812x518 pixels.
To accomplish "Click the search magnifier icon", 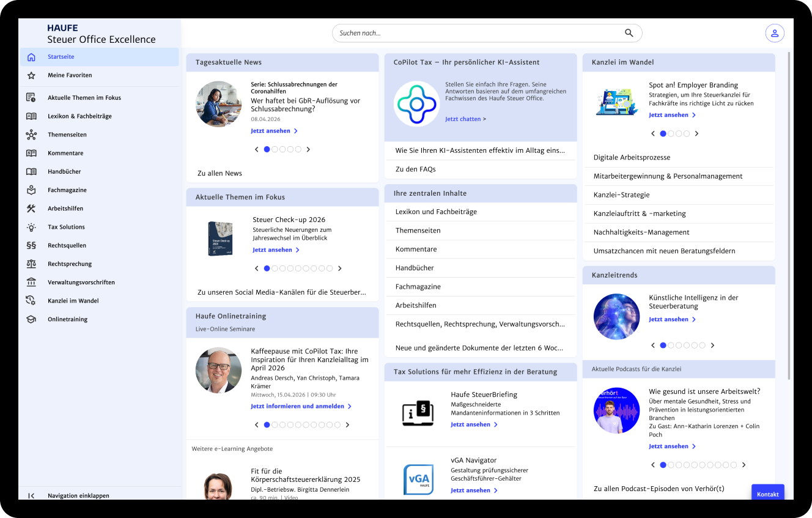I will point(629,33).
